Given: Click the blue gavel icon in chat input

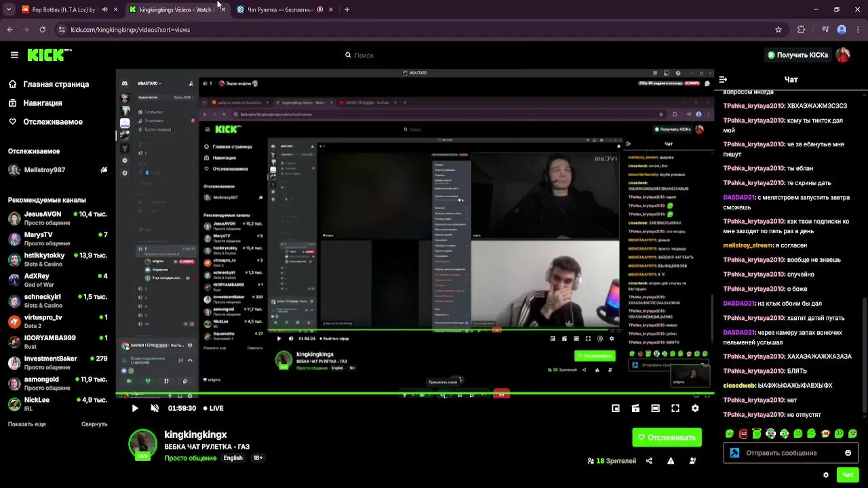Looking at the screenshot, I should pyautogui.click(x=734, y=453).
